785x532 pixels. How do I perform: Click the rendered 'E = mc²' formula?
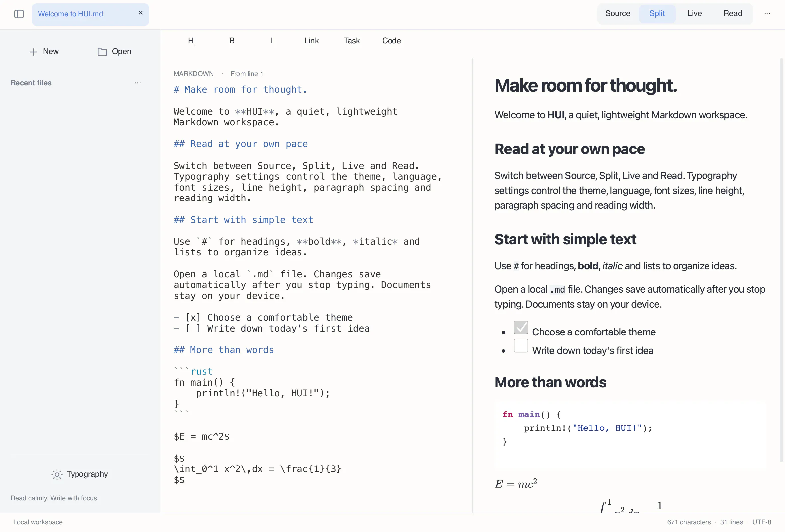pos(516,483)
